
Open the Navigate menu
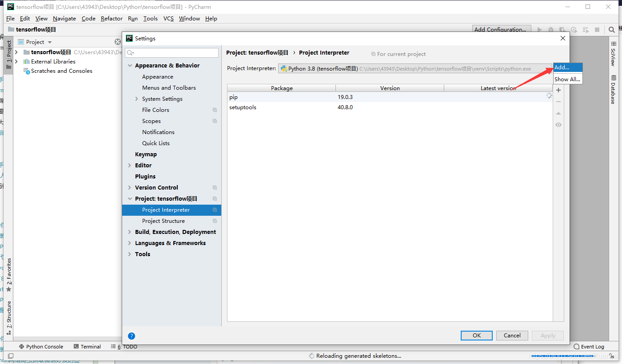(x=64, y=19)
